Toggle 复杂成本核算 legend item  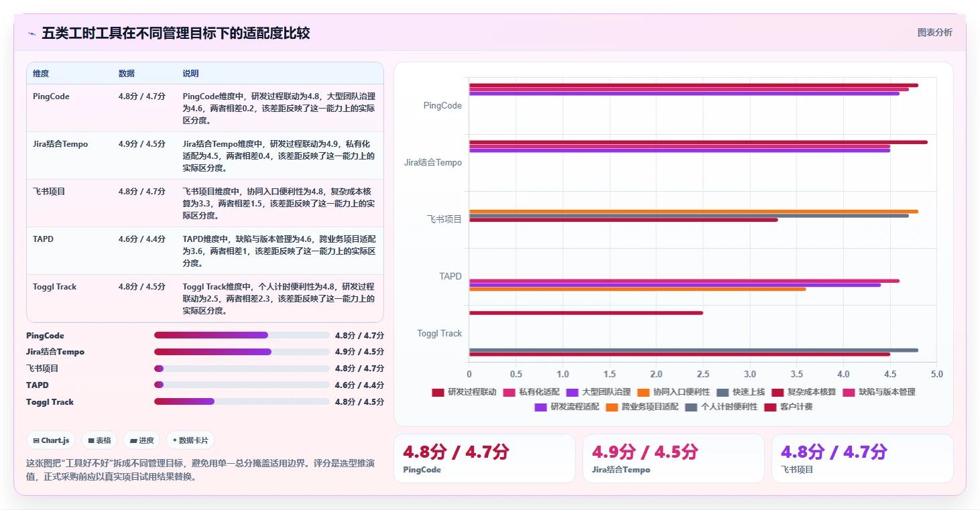click(804, 392)
